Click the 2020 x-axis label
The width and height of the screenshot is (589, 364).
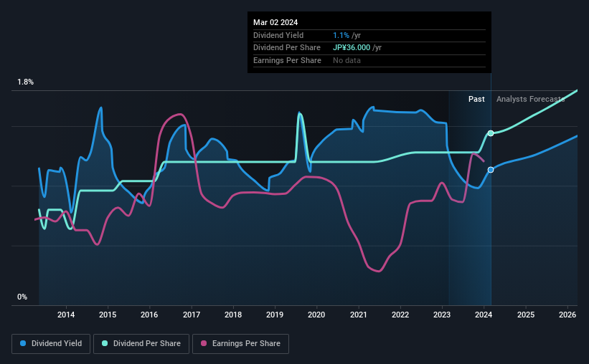point(316,315)
